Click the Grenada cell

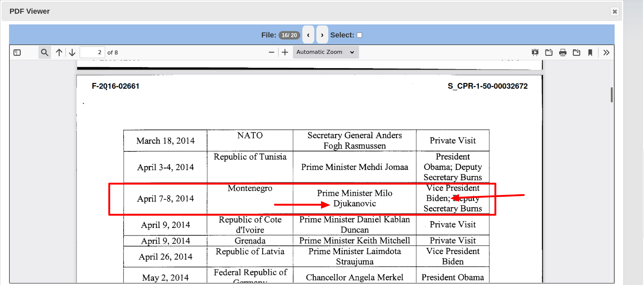pyautogui.click(x=250, y=241)
